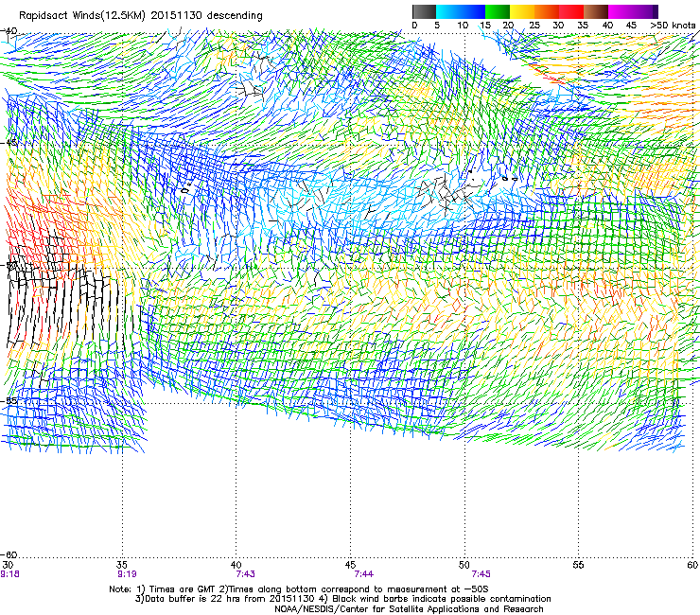700x615 pixels.
Task: Click the '60' longitude axis label
Action: click(692, 565)
